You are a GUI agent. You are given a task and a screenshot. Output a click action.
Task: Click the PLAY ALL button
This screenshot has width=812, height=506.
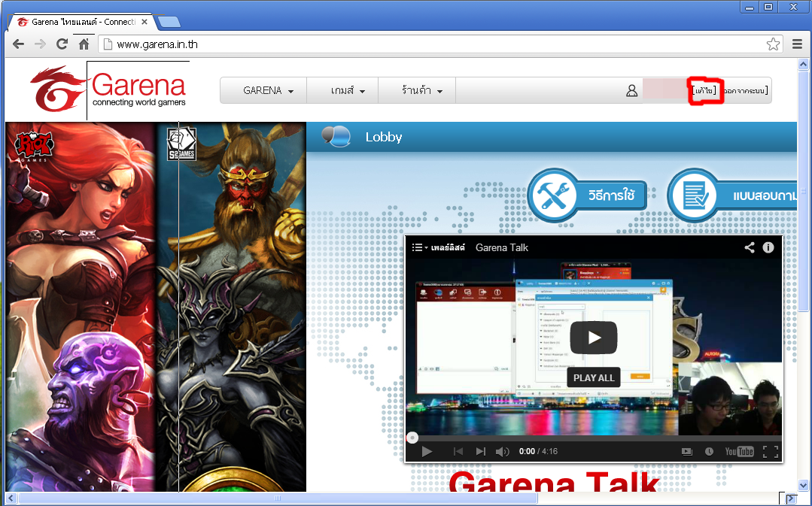(594, 377)
